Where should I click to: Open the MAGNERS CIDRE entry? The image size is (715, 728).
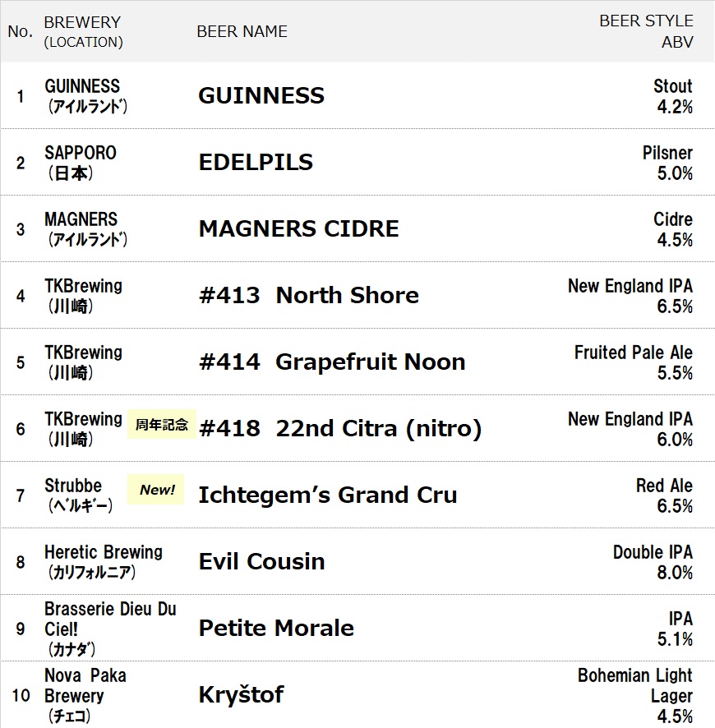(x=298, y=229)
